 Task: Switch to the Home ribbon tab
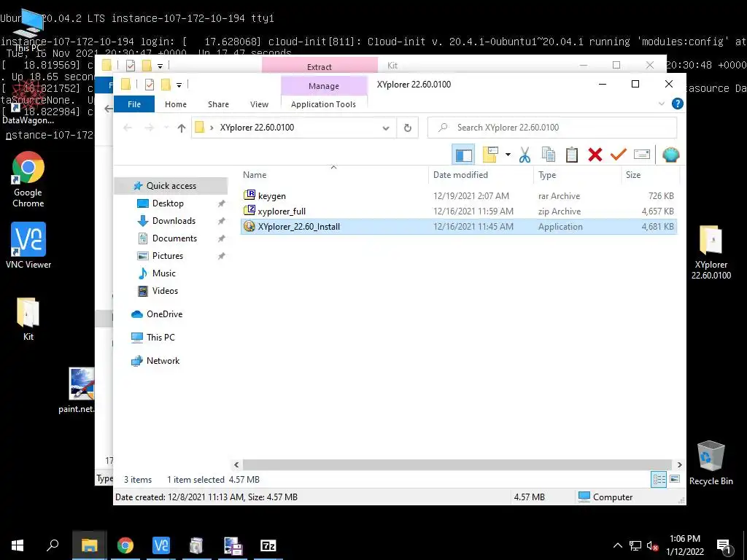coord(176,104)
